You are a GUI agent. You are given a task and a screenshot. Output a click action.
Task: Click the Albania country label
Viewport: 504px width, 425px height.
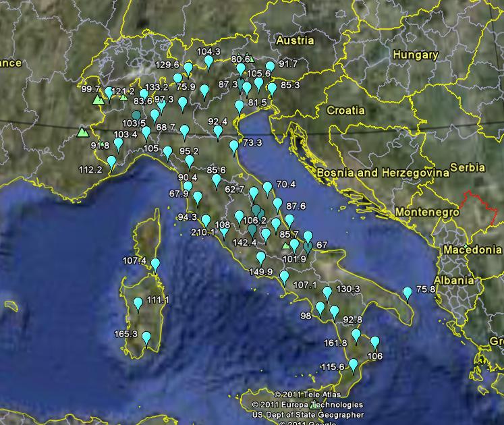pos(453,281)
